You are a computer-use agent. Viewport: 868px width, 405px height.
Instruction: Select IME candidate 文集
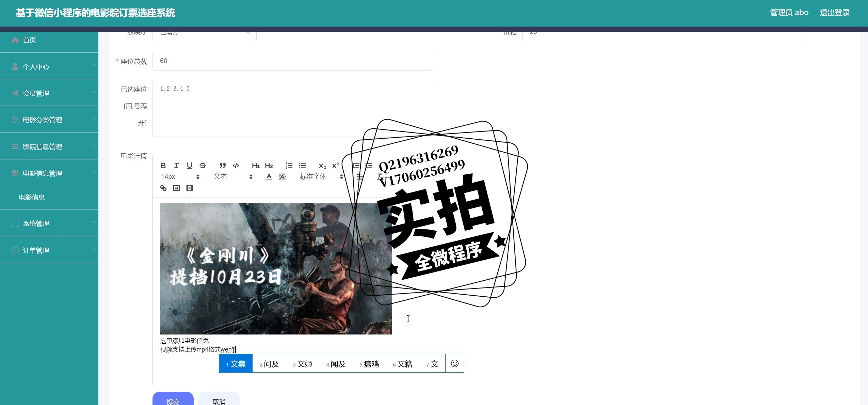[236, 364]
